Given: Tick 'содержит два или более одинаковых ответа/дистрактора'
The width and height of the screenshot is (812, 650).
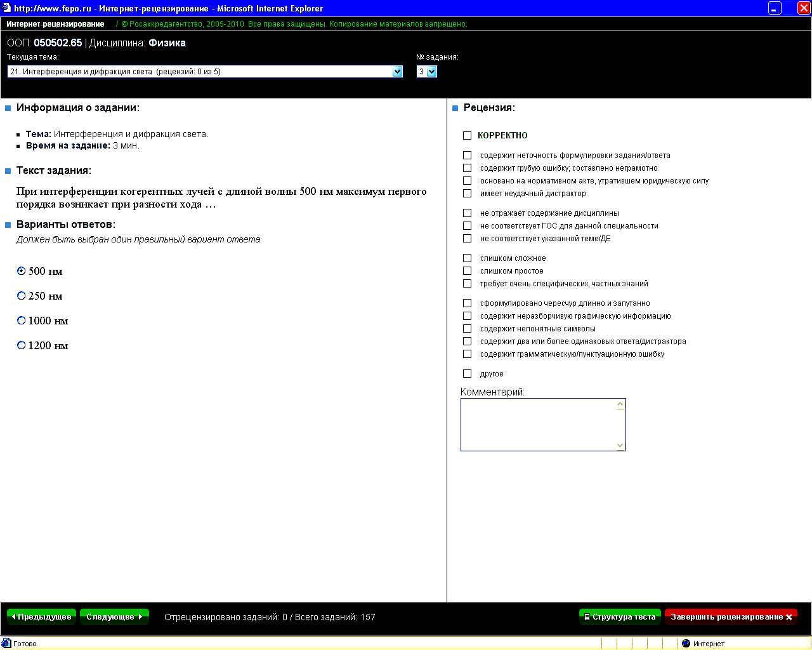Looking at the screenshot, I should click(468, 341).
